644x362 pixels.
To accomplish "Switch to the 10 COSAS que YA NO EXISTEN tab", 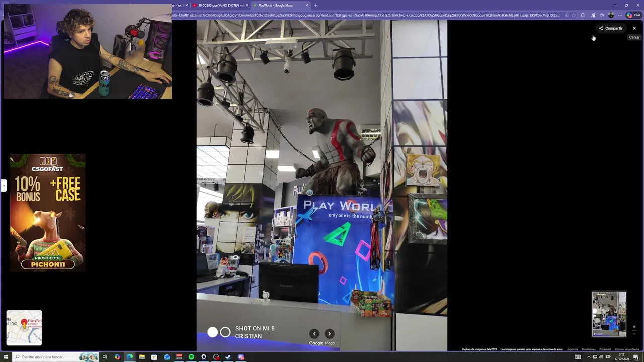I will [x=220, y=5].
